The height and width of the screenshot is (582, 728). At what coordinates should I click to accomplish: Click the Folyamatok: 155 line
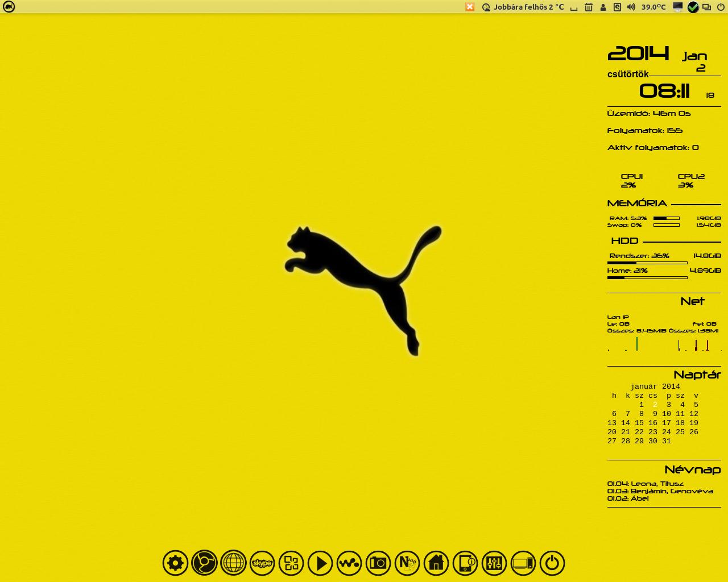tap(645, 130)
